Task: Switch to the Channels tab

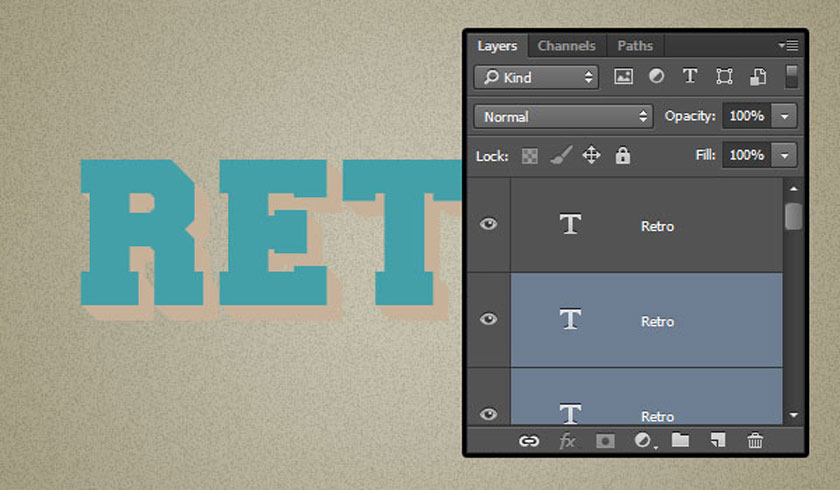Action: 567,46
